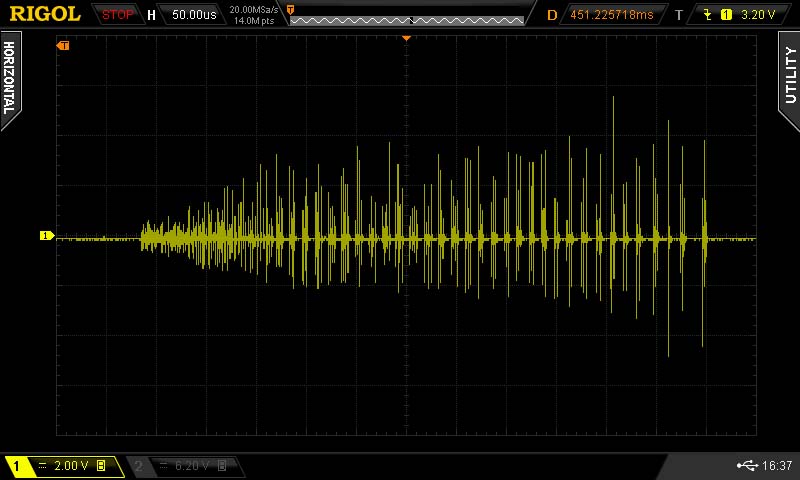The height and width of the screenshot is (480, 800).
Task: Click the channel 1 bandwidth limit B icon
Action: click(x=101, y=465)
